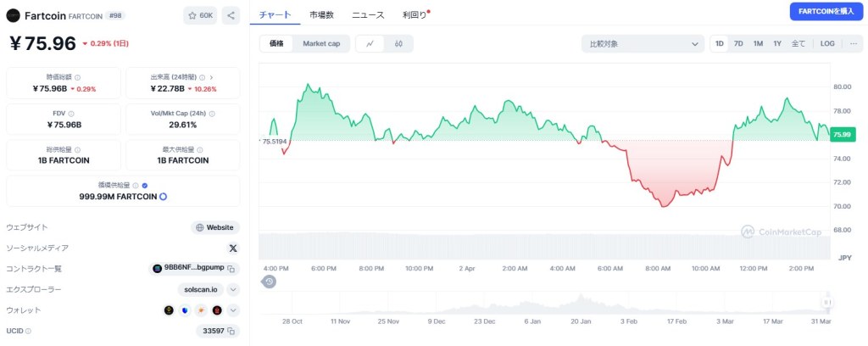Click the 出来高 value ¥22.78B
This screenshot has height=346, width=868.
167,88
